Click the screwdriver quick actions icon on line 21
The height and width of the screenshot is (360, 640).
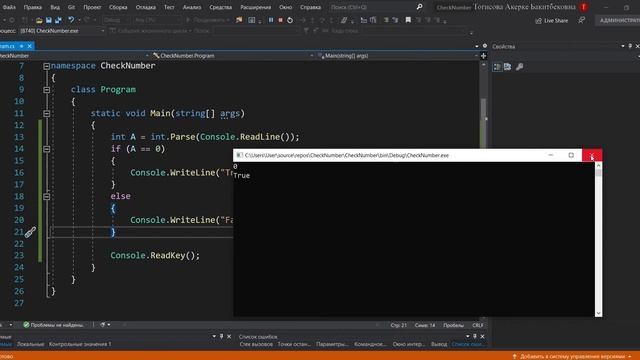30,232
